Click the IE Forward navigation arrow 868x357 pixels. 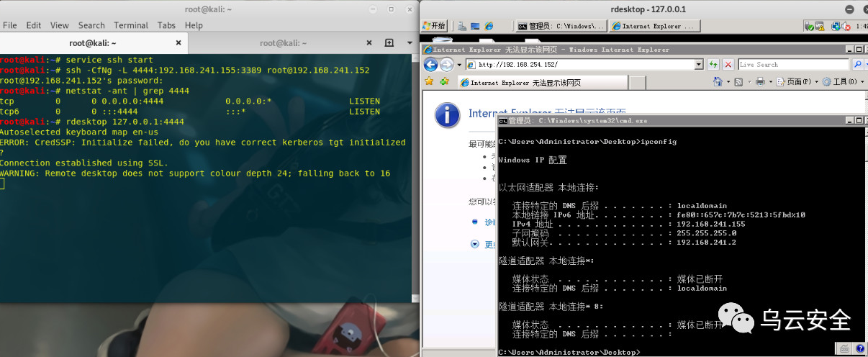[446, 64]
